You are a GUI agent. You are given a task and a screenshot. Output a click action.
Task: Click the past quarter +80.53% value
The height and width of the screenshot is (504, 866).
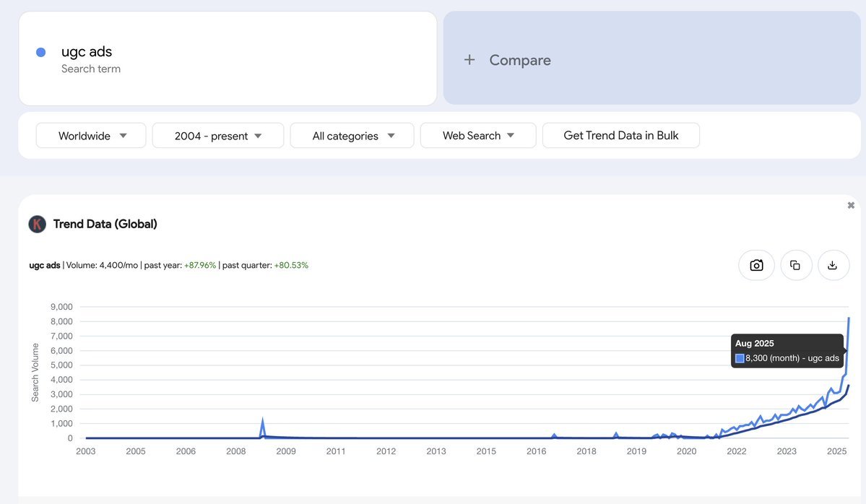(290, 265)
